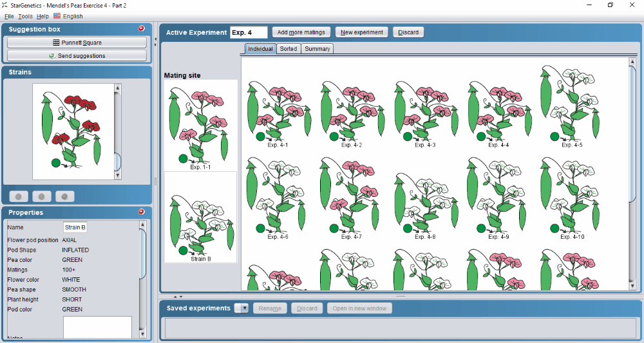Click the Flower color value WHITE
The image size is (644, 343).
click(x=71, y=280)
